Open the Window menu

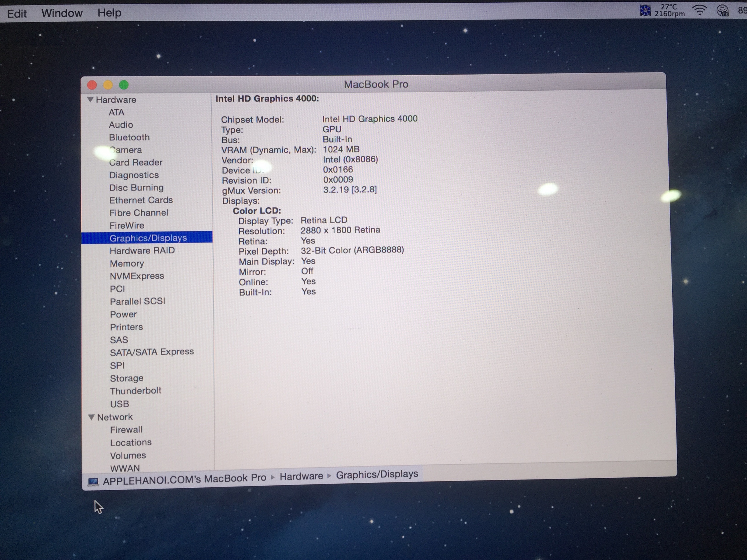coord(62,13)
